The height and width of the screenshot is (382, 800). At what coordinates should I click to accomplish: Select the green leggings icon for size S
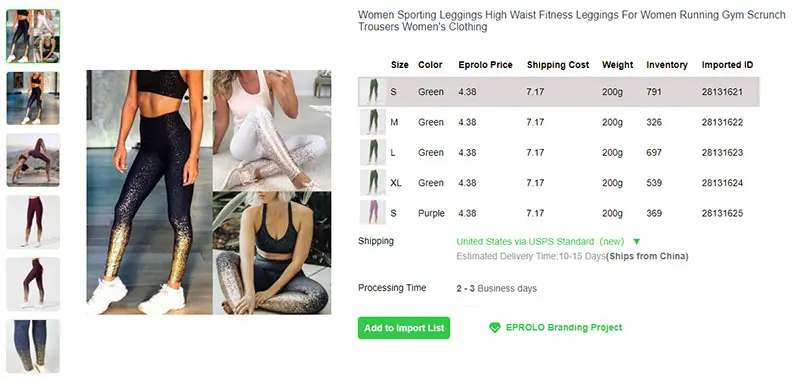372,92
